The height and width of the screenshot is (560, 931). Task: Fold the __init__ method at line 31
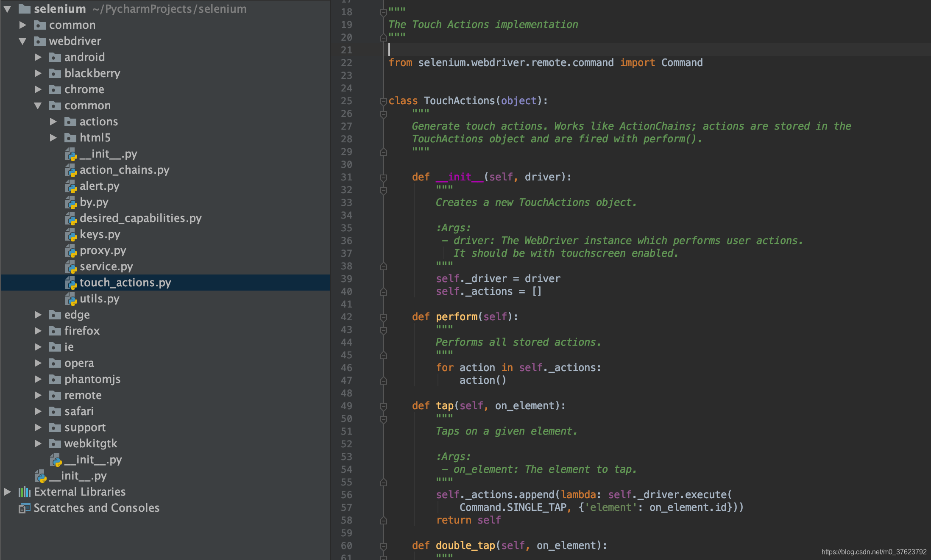click(x=383, y=177)
